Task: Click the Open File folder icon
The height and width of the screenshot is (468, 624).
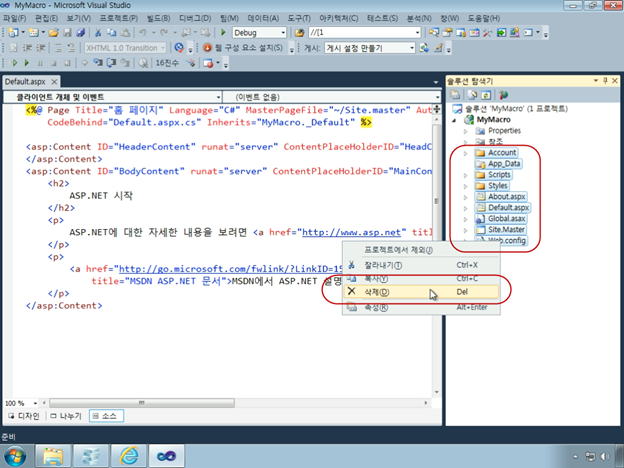Action: [x=54, y=33]
